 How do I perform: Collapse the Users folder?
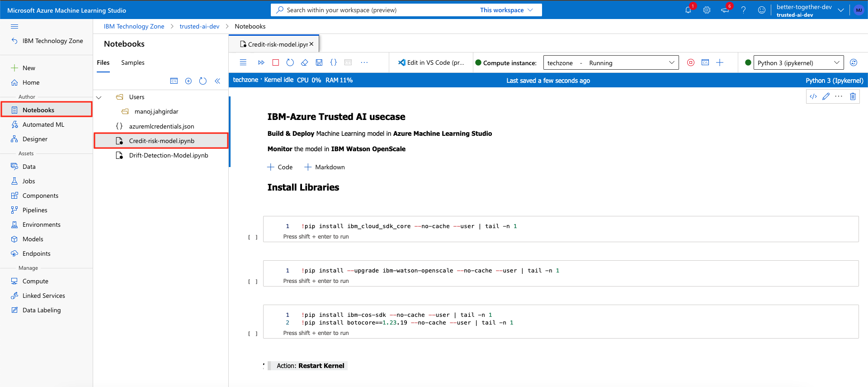click(99, 97)
